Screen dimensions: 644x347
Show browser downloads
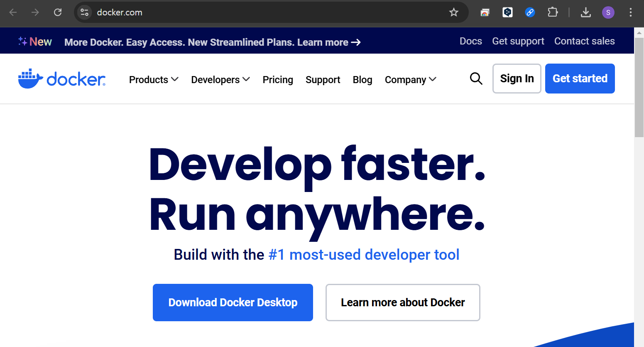(586, 12)
